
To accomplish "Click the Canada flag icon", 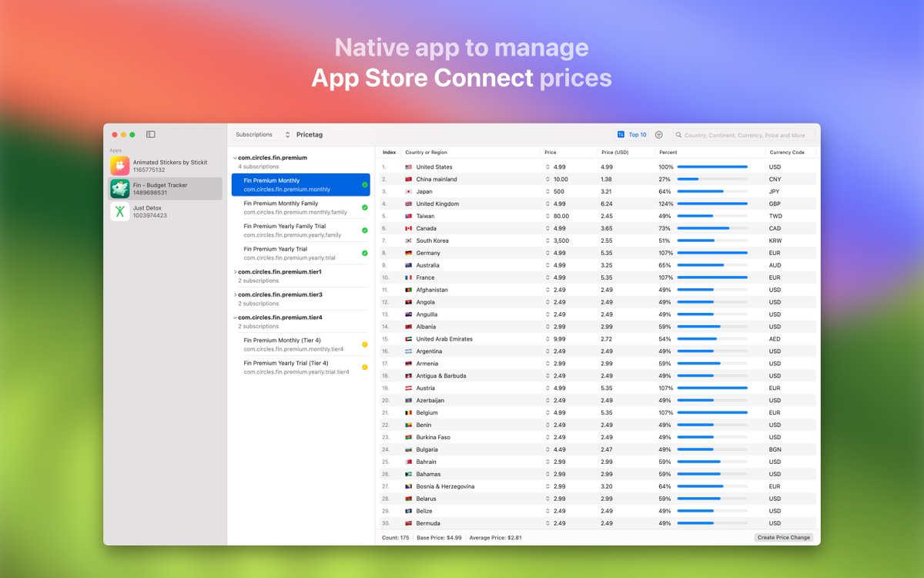I will pyautogui.click(x=409, y=229).
